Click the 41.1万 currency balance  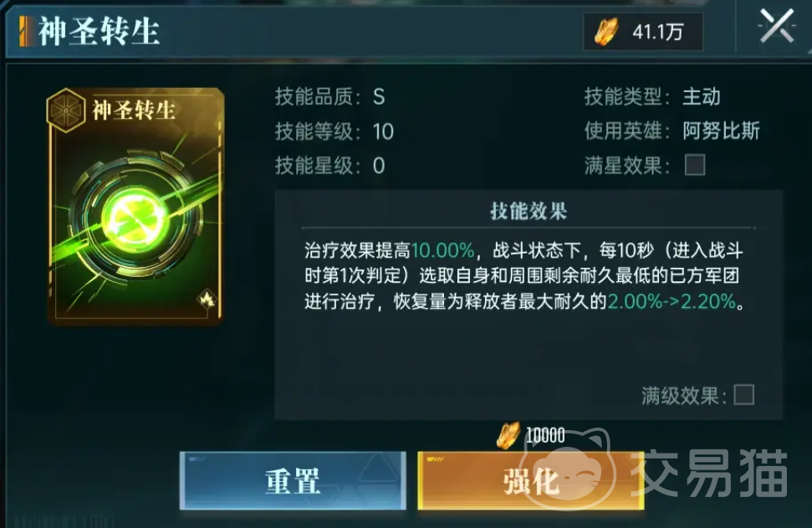coord(657,32)
